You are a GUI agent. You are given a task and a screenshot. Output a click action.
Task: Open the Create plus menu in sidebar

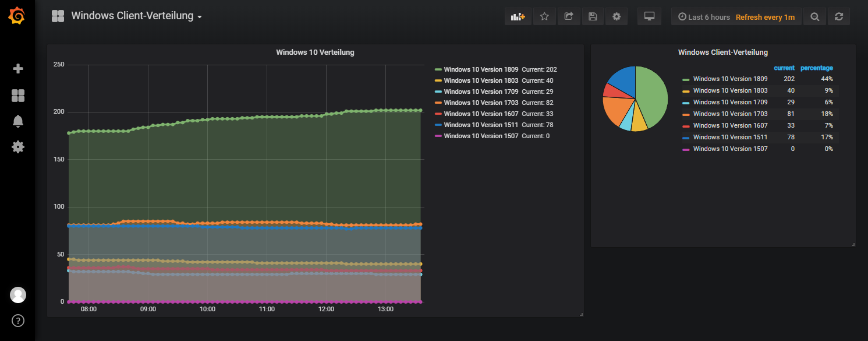tap(18, 69)
